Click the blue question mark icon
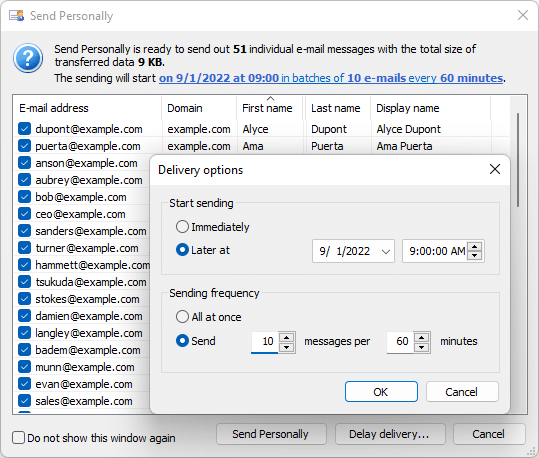This screenshot has height=458, width=539. point(28,58)
